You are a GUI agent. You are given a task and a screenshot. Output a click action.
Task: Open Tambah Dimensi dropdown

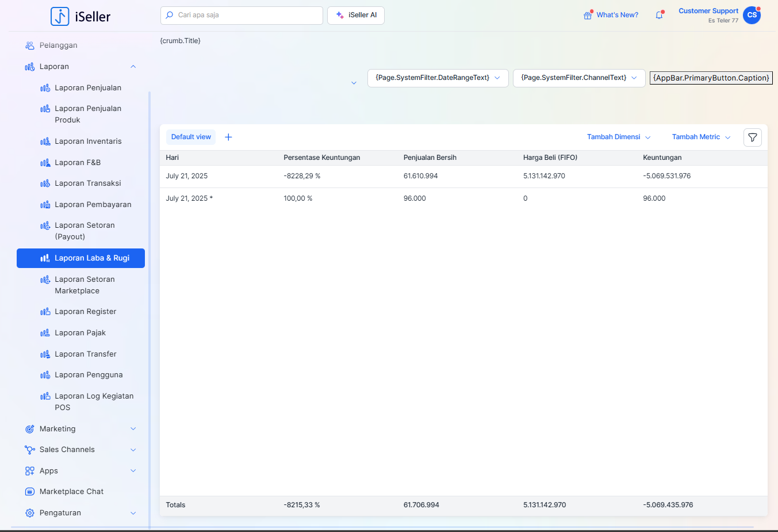coord(619,137)
